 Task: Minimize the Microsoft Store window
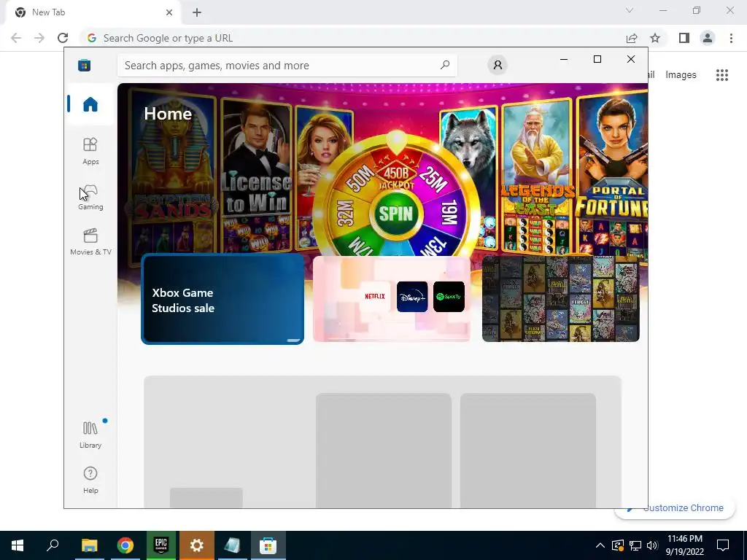[564, 59]
